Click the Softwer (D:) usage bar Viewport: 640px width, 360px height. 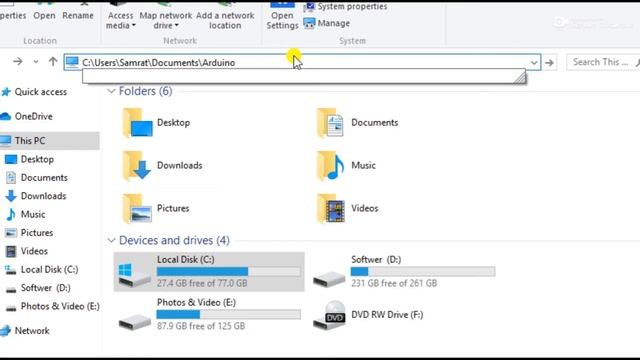[423, 271]
